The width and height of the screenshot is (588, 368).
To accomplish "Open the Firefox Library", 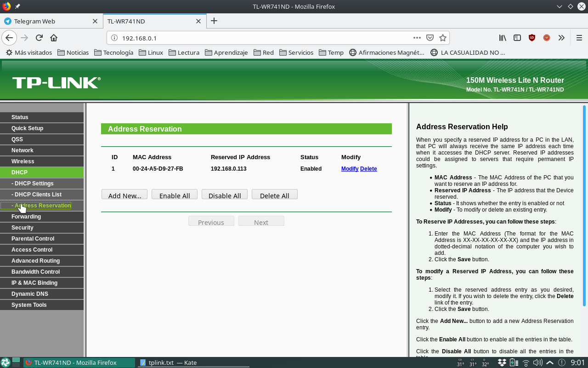I will click(x=503, y=38).
